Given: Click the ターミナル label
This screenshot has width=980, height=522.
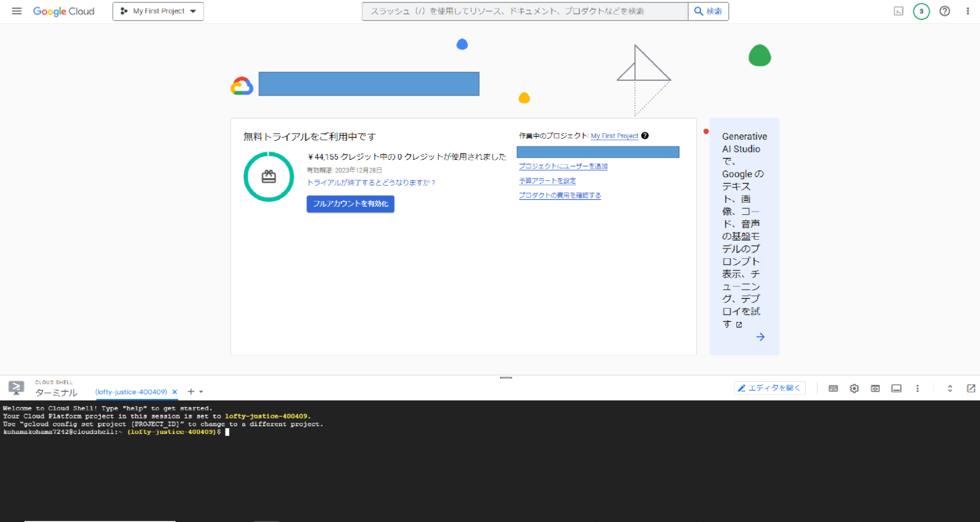Looking at the screenshot, I should pyautogui.click(x=56, y=393).
